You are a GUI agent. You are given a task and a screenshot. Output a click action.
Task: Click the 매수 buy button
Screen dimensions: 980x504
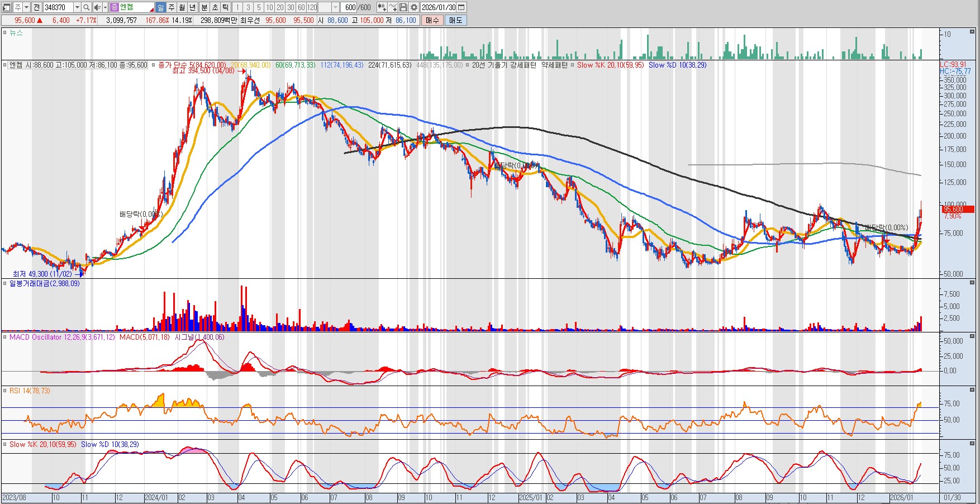432,20
